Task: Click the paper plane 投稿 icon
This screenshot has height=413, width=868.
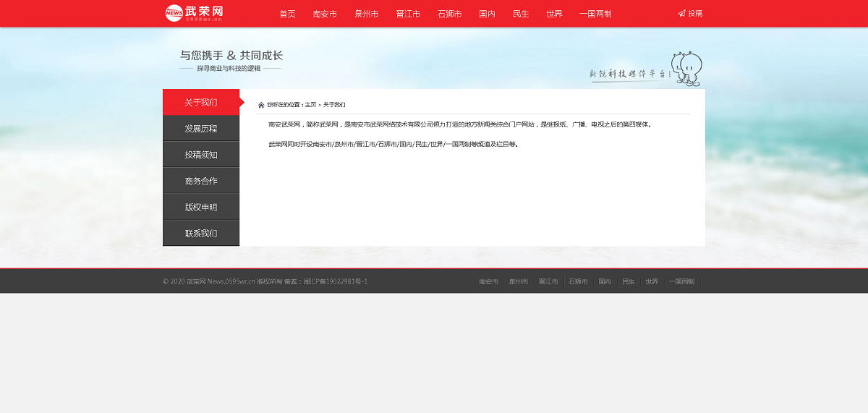Action: 681,14
